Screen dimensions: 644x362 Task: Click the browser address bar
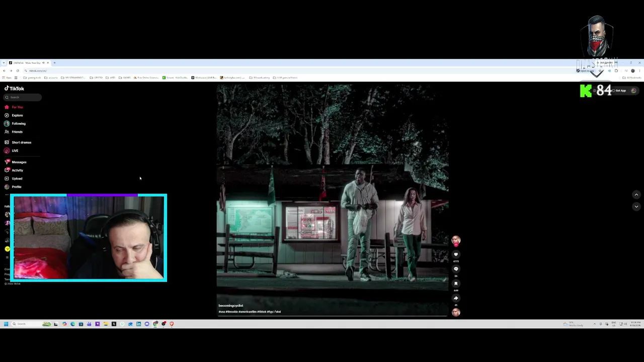302,71
